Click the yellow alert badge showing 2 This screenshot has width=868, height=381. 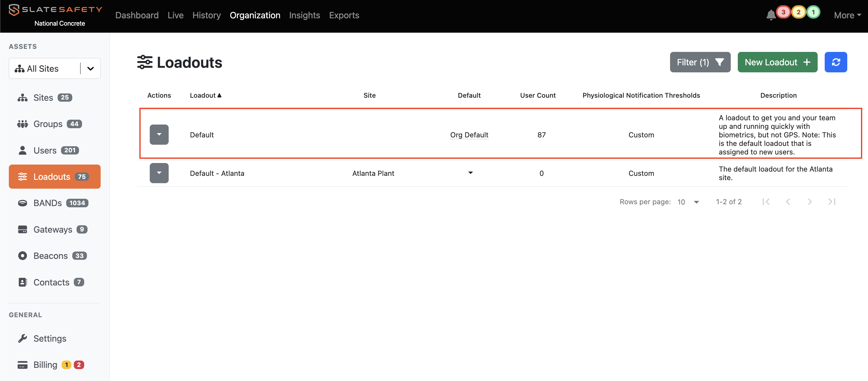point(798,13)
